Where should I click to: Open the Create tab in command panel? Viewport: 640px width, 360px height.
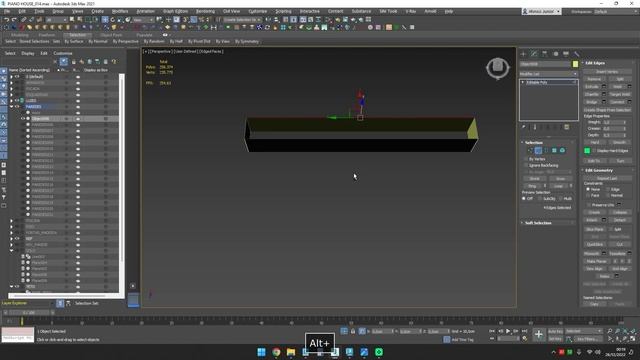click(x=523, y=54)
